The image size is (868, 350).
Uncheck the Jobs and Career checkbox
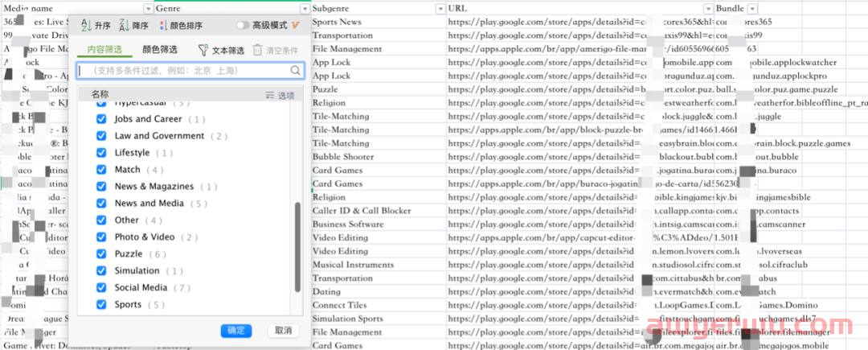[101, 119]
